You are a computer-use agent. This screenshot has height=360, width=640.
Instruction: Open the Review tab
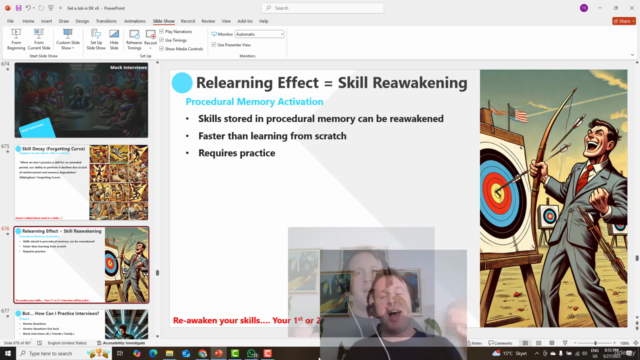coord(208,21)
